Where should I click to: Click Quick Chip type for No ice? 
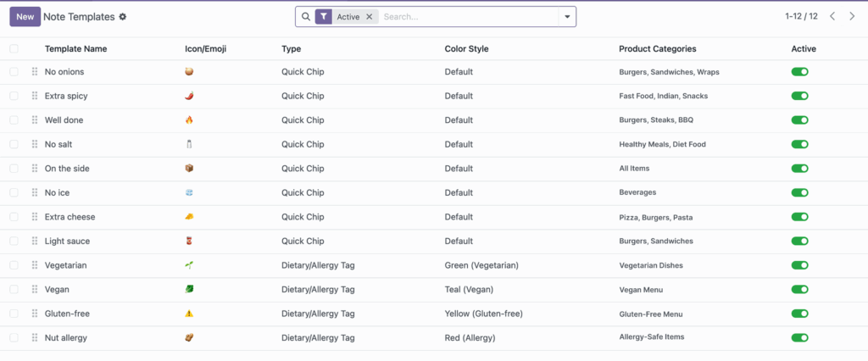click(303, 192)
